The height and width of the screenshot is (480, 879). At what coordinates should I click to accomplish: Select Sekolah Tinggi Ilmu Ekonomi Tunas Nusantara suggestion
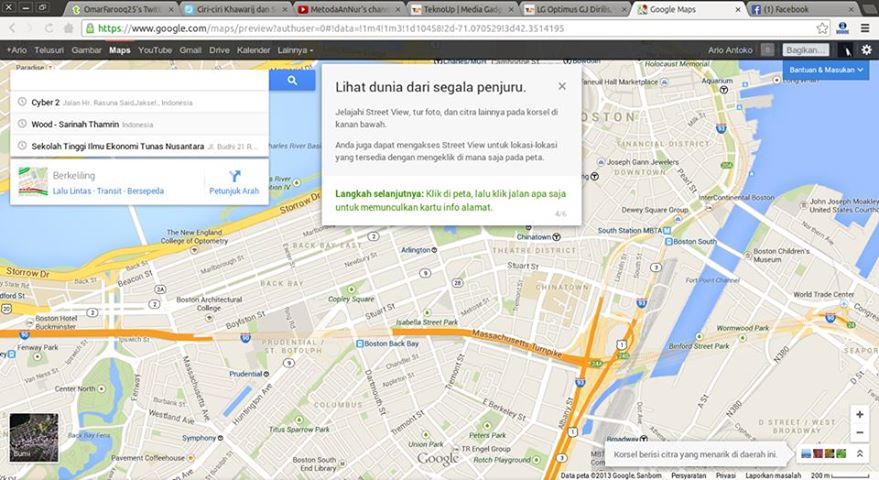(x=140, y=146)
